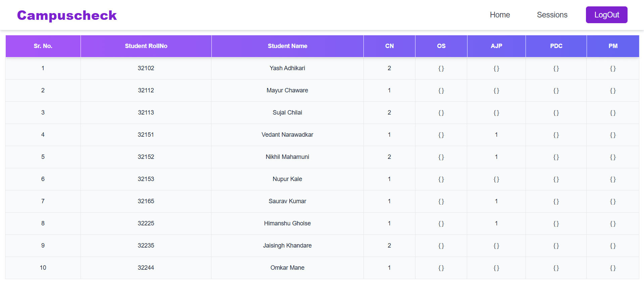Click the Student Name column header
This screenshot has width=644, height=308.
click(288, 46)
